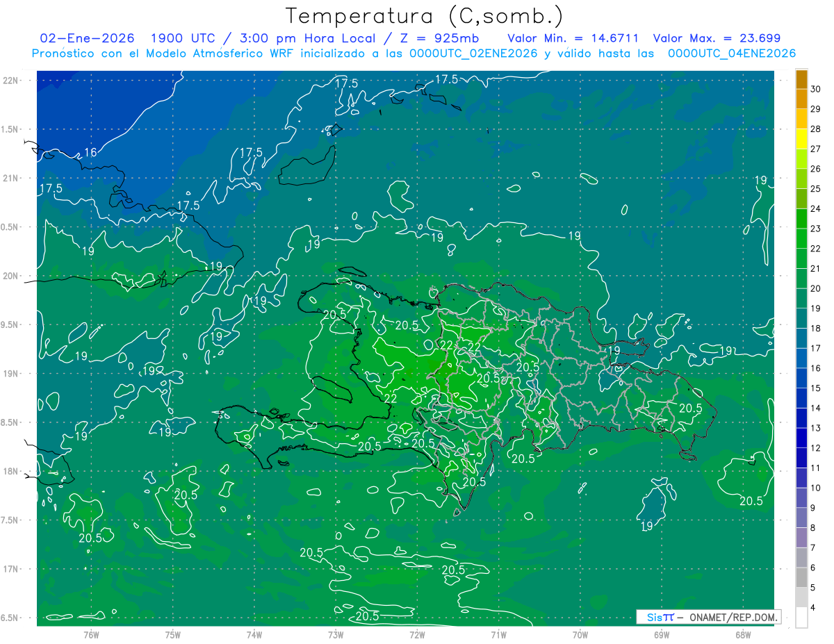834x644 pixels.
Task: Click the "0000UTC_04ENE2026" validity timestamp
Action: tap(731, 53)
